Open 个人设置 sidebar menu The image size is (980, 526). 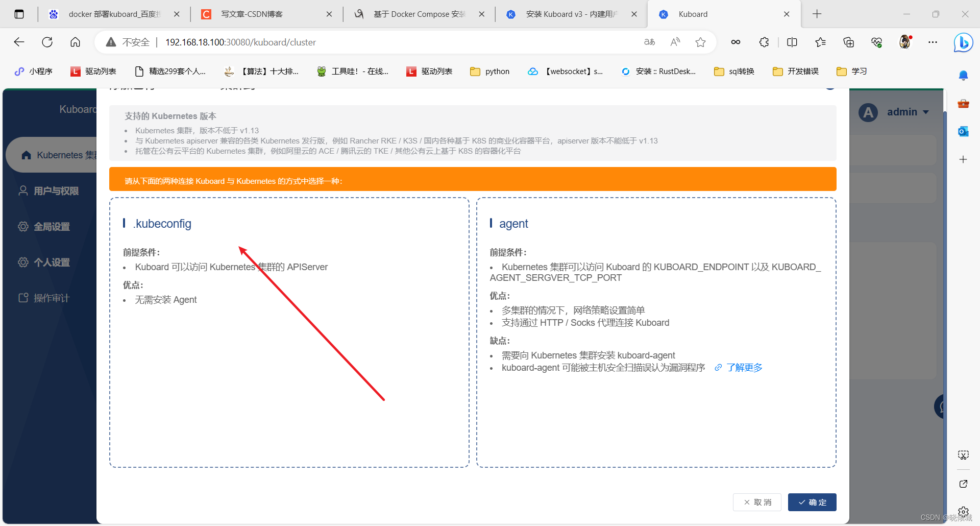[44, 262]
